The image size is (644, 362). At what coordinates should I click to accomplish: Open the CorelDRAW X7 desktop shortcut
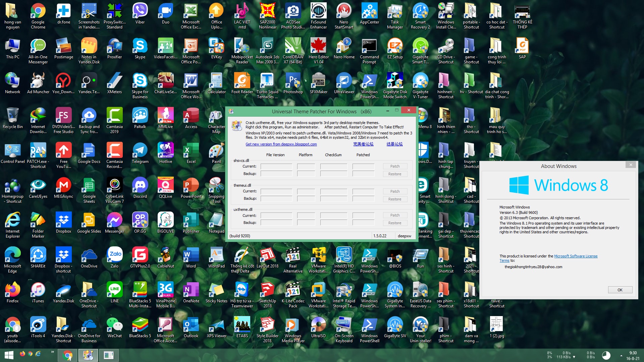(x=293, y=51)
